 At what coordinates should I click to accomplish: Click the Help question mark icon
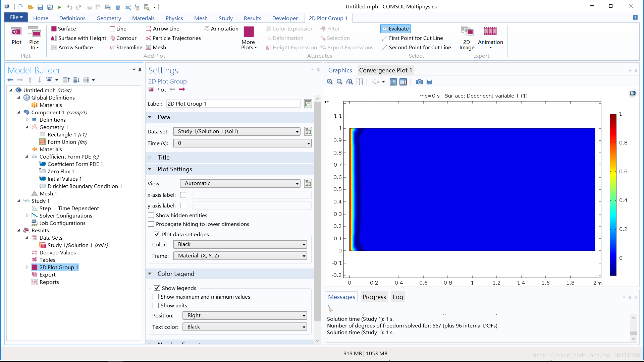635,17
